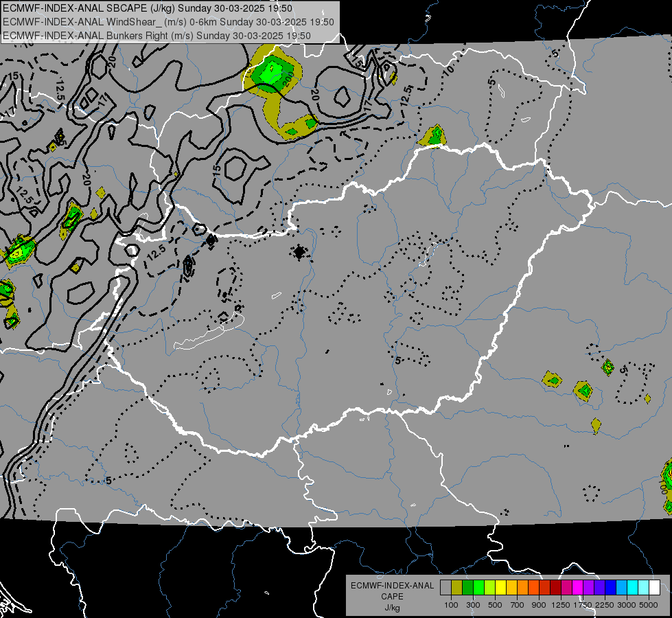Image resolution: width=672 pixels, height=618 pixels.
Task: Click the legend value 1750
Action: 583,605
